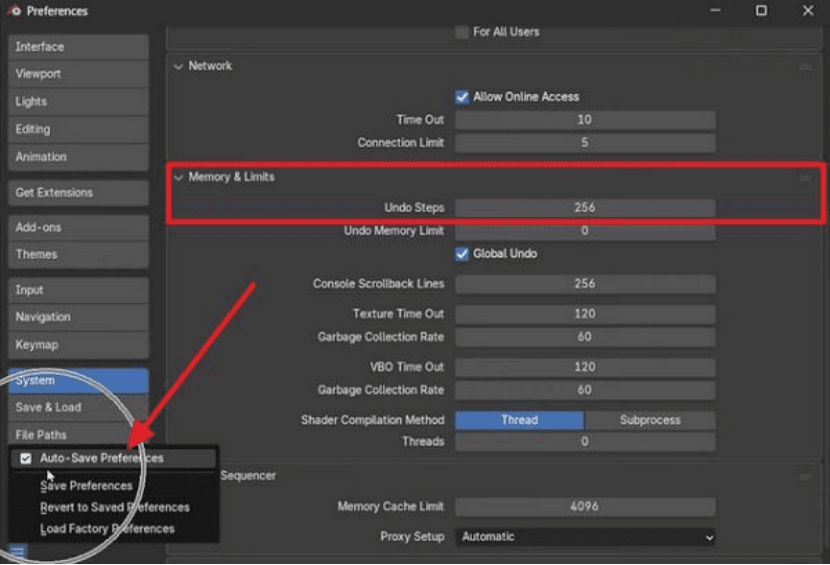Click the Threads value field
This screenshot has width=830, height=565.
[585, 442]
